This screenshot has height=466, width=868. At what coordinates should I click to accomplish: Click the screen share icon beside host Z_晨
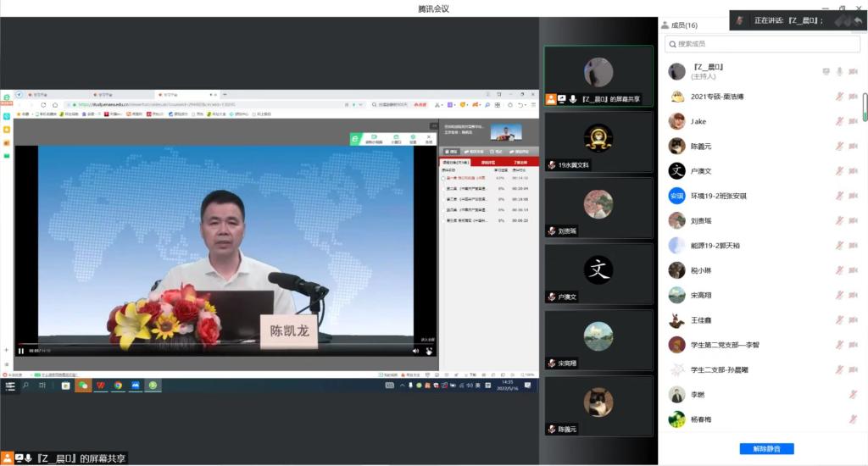[x=826, y=72]
